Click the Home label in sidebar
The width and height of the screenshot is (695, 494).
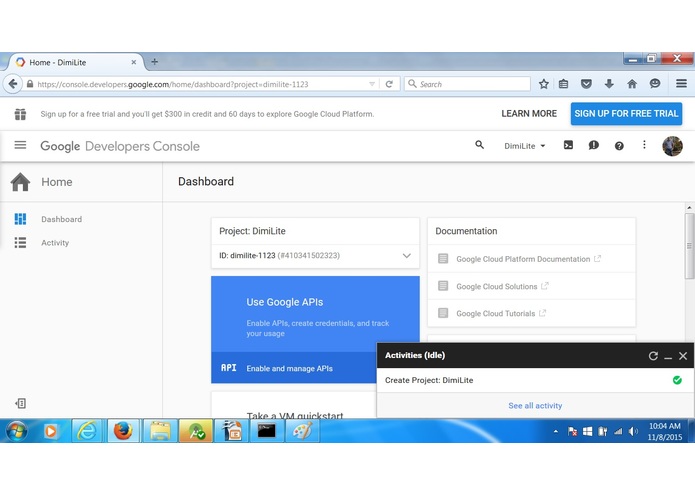point(57,182)
